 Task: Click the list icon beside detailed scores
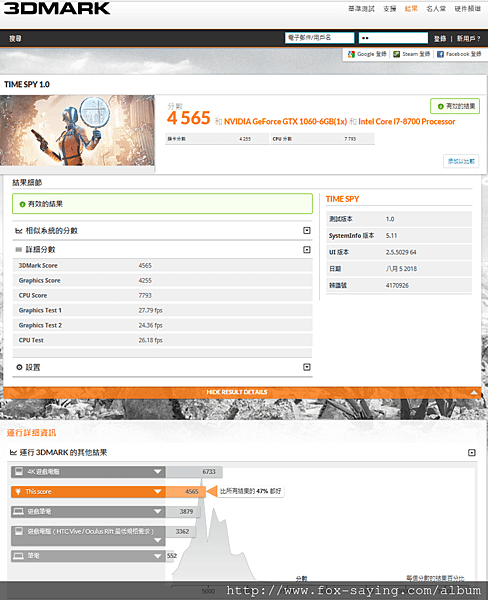(x=18, y=249)
